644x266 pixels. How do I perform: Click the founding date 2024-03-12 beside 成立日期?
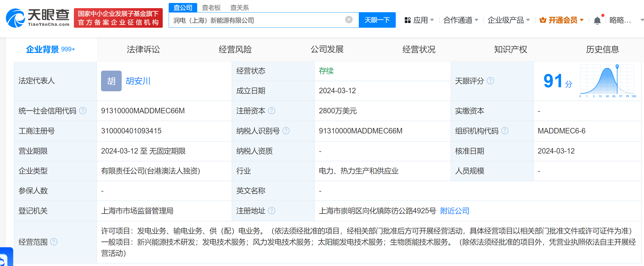(x=337, y=91)
